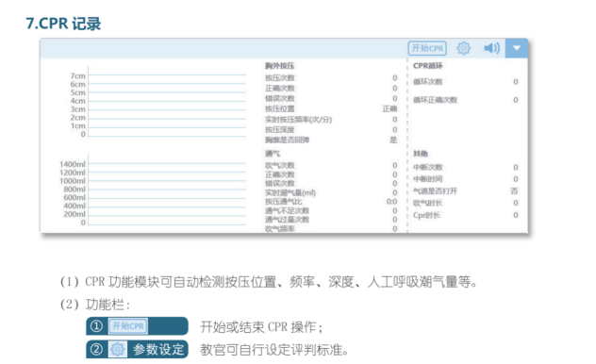This screenshot has height=364, width=596.
Task: Select the 参数设定 legend label
Action: (158, 349)
